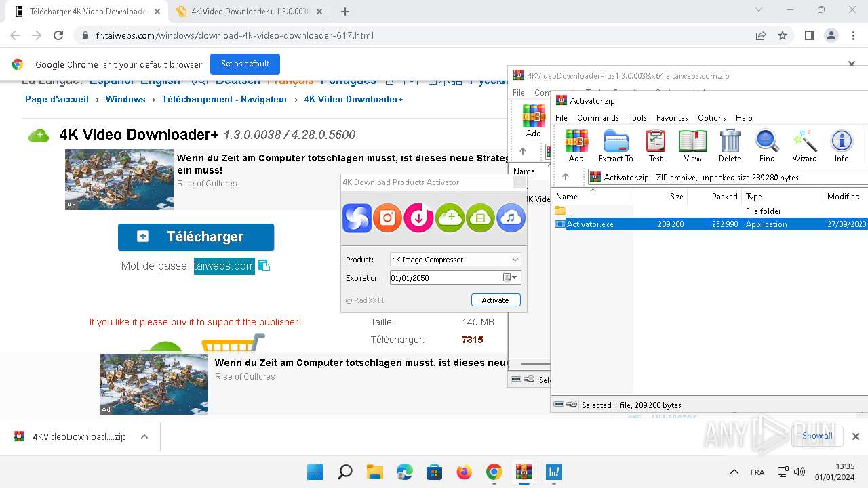Screen dimensions: 868x488
Task: Sort by the Type column header
Action: click(x=782, y=197)
